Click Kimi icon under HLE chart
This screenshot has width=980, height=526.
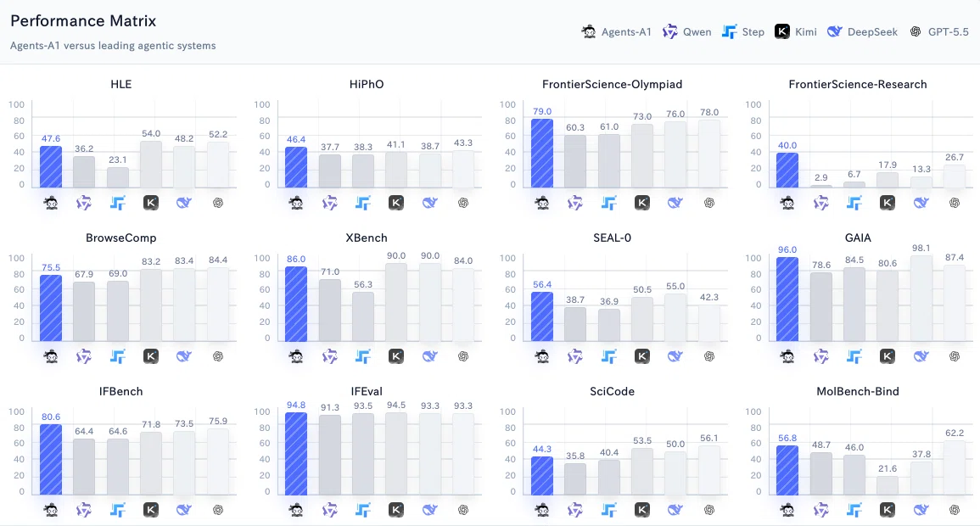pyautogui.click(x=151, y=203)
